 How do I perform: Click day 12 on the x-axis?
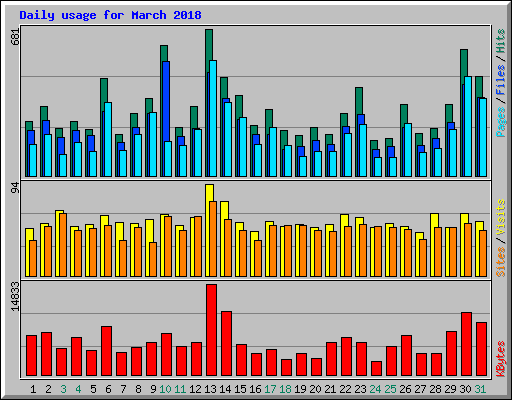tap(195, 389)
